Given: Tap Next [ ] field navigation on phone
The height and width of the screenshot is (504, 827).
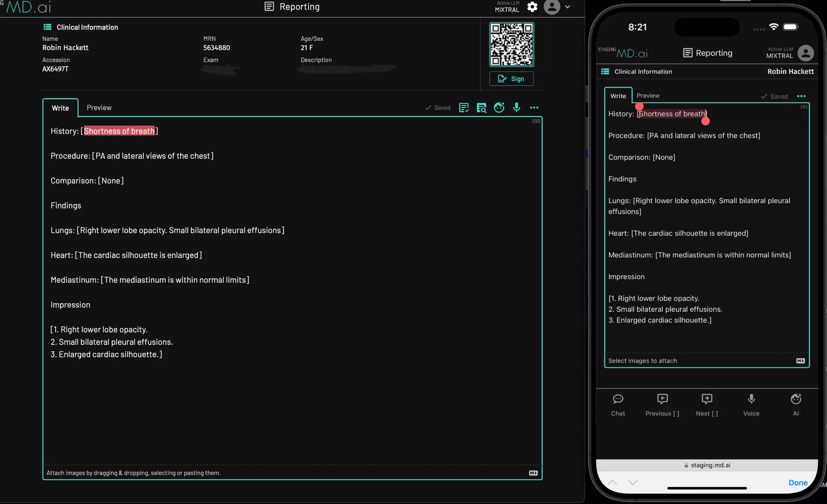Looking at the screenshot, I should click(x=707, y=405).
